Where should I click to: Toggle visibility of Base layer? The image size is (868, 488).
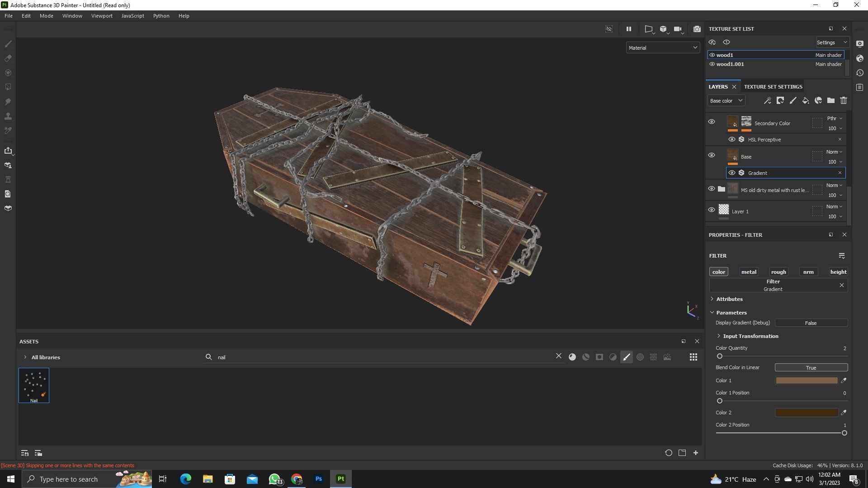[x=712, y=155]
